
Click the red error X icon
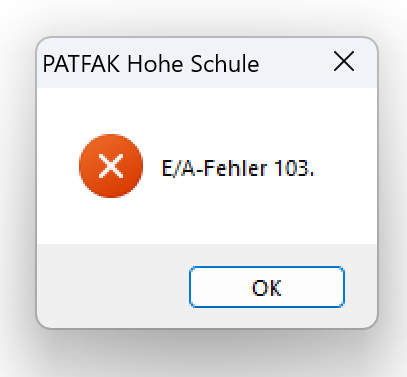111,166
